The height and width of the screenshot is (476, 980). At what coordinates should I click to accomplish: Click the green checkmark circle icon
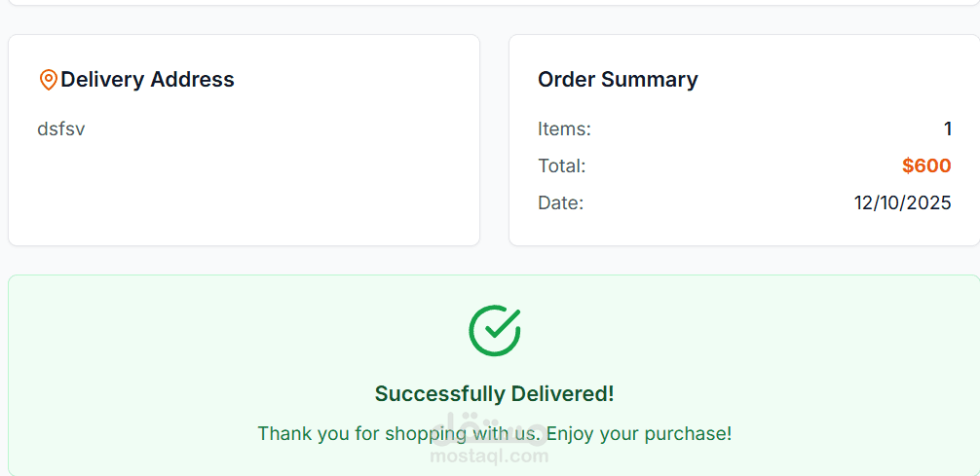pyautogui.click(x=495, y=330)
